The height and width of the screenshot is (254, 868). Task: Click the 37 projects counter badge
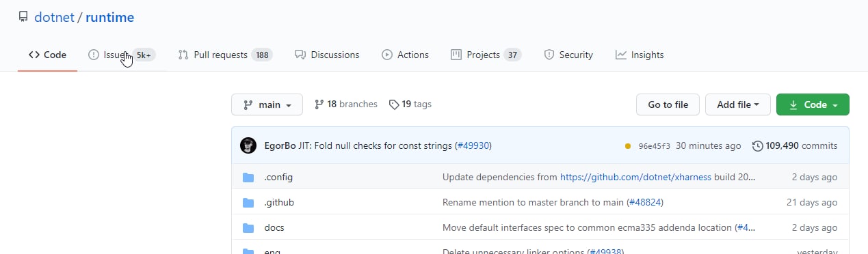click(x=512, y=55)
